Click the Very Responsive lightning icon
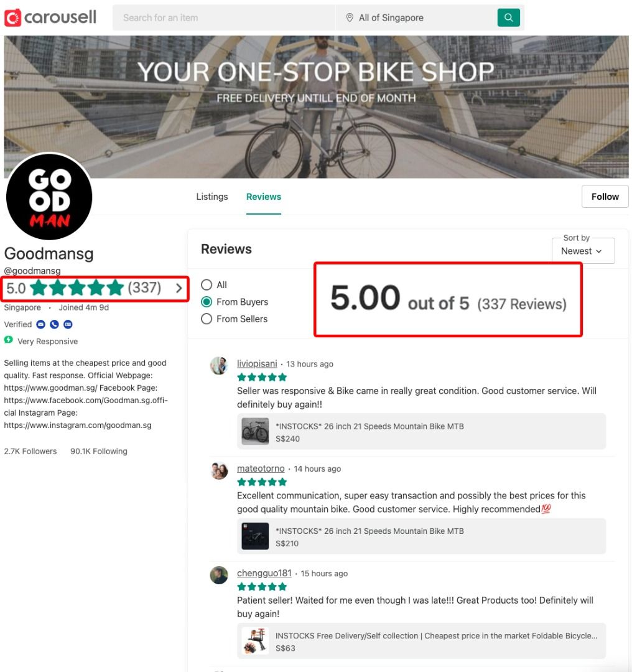The image size is (632, 672). pos(9,340)
